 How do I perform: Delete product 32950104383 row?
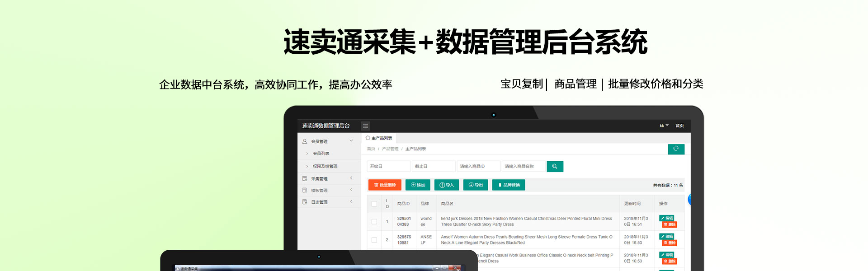pyautogui.click(x=670, y=224)
